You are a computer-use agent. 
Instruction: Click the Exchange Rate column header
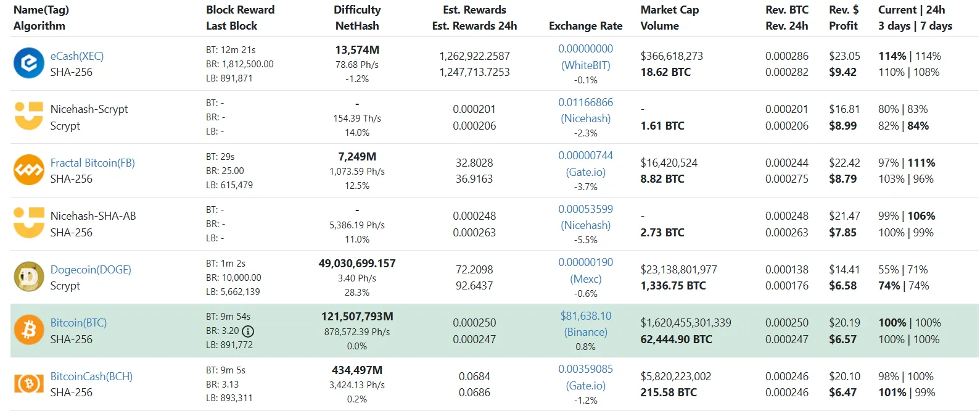click(586, 26)
